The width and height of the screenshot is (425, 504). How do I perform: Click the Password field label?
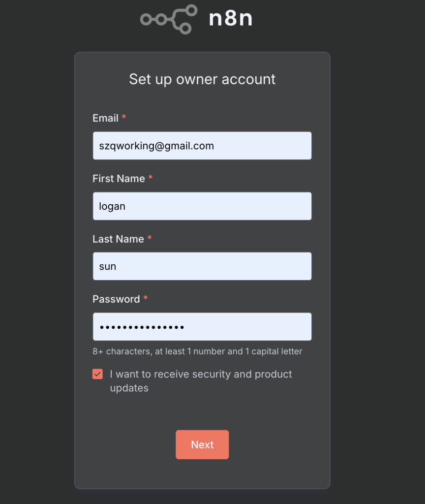pos(116,299)
